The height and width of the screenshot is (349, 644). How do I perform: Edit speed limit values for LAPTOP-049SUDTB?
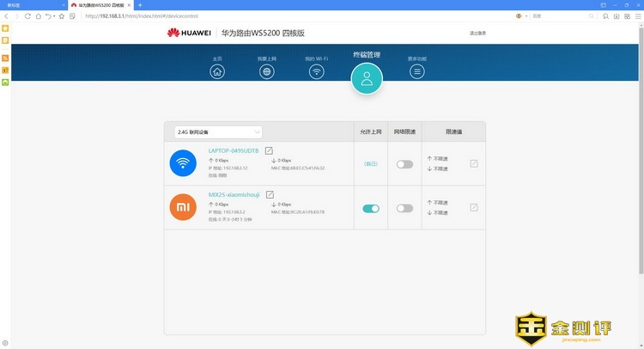tap(474, 163)
